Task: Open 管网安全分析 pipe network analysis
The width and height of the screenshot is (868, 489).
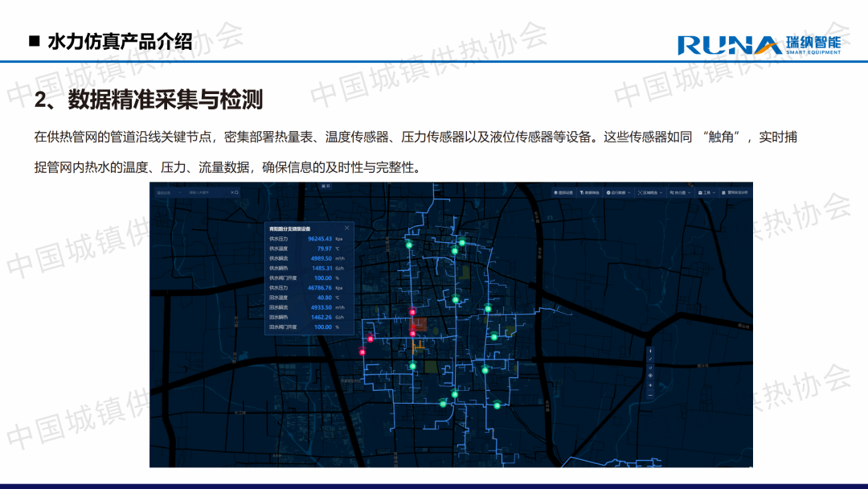Action: coord(735,193)
